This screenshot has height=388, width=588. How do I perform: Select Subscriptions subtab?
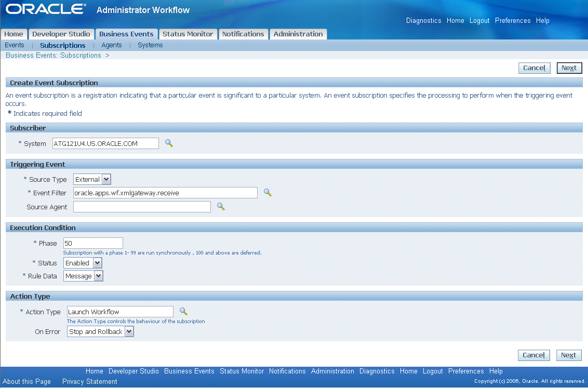pyautogui.click(x=63, y=45)
